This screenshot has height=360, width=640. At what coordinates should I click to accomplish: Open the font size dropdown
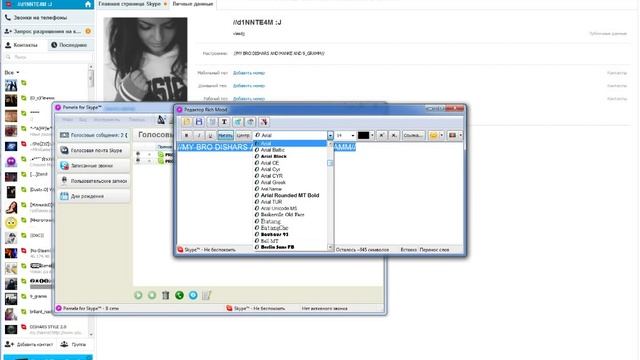click(353, 136)
